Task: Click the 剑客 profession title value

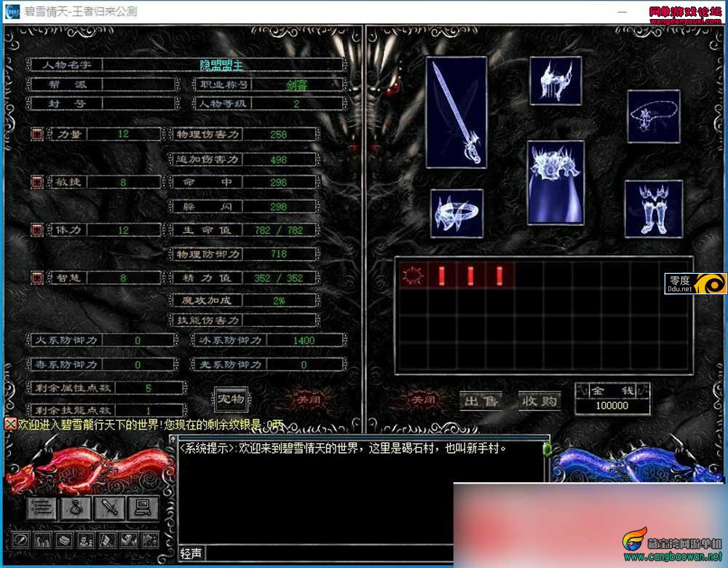Action: 296,85
